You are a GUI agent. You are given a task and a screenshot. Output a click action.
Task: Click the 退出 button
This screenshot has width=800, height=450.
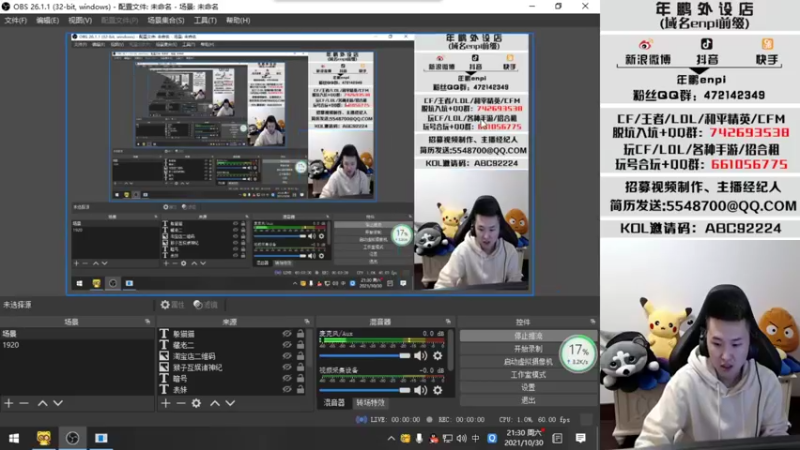[x=528, y=400]
